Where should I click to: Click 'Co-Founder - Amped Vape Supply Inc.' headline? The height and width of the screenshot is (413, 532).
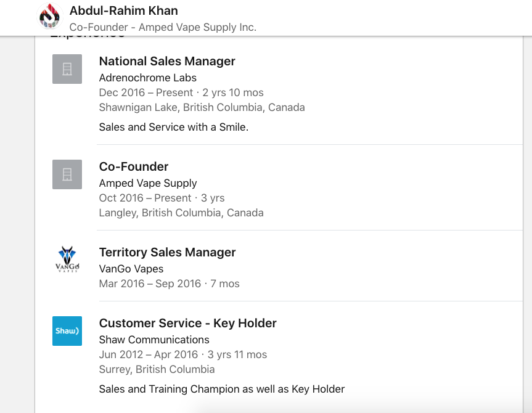pyautogui.click(x=163, y=27)
